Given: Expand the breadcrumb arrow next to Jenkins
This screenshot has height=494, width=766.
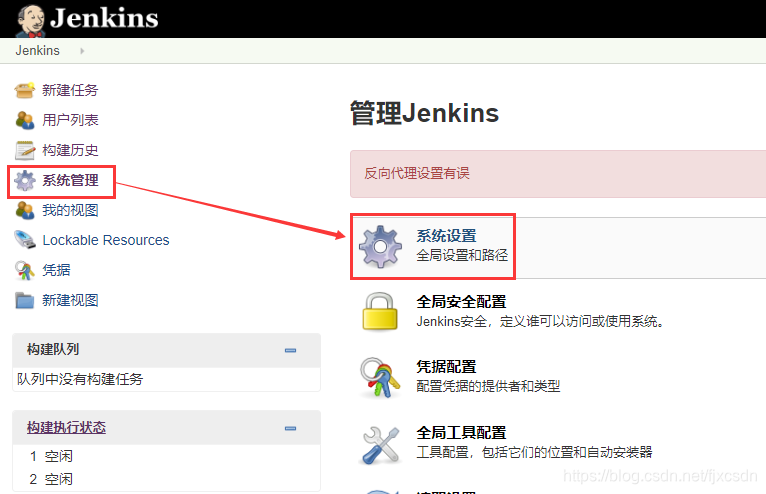Looking at the screenshot, I should (x=82, y=51).
